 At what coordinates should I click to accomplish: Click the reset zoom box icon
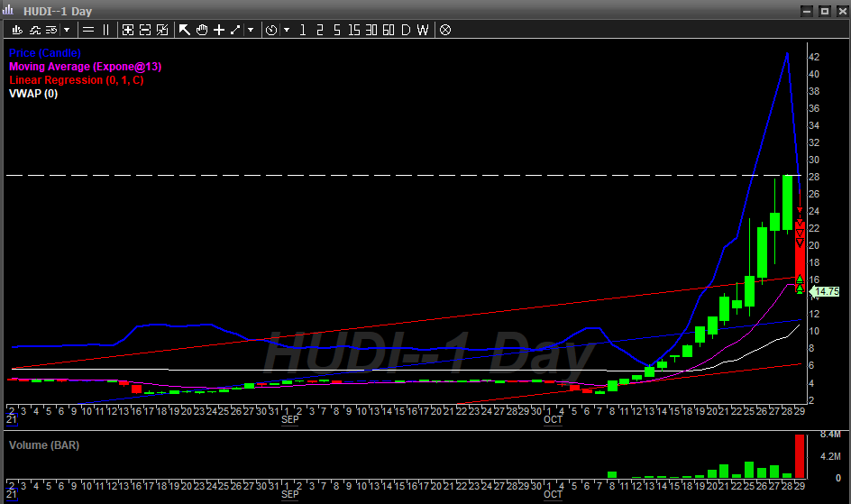point(162,30)
